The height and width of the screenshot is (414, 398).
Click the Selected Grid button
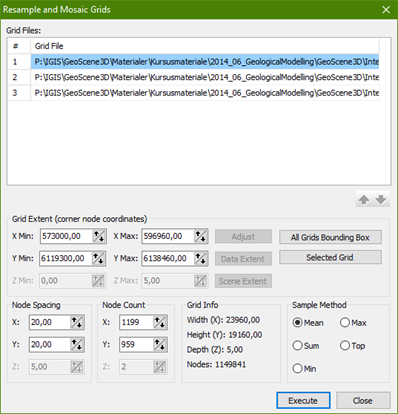(x=330, y=257)
